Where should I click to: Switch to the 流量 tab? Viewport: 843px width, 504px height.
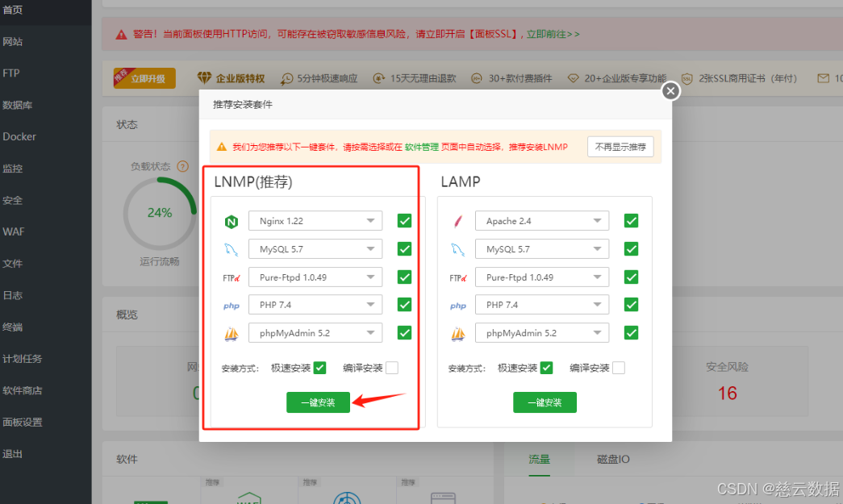pos(539,460)
